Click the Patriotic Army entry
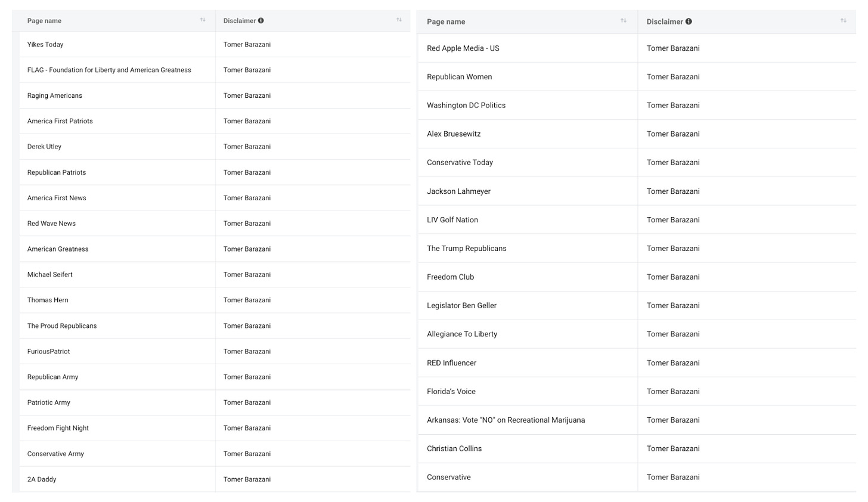Viewport: 868px width, 502px height. (x=49, y=402)
